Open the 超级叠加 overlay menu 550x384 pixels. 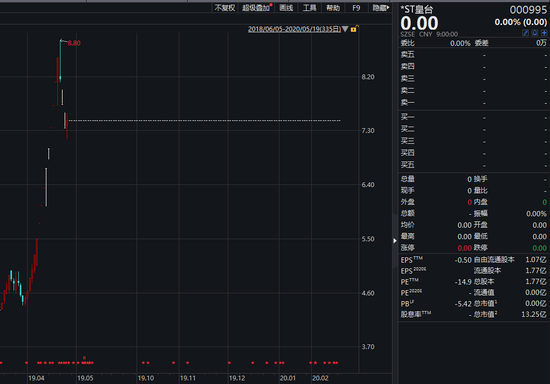(256, 8)
